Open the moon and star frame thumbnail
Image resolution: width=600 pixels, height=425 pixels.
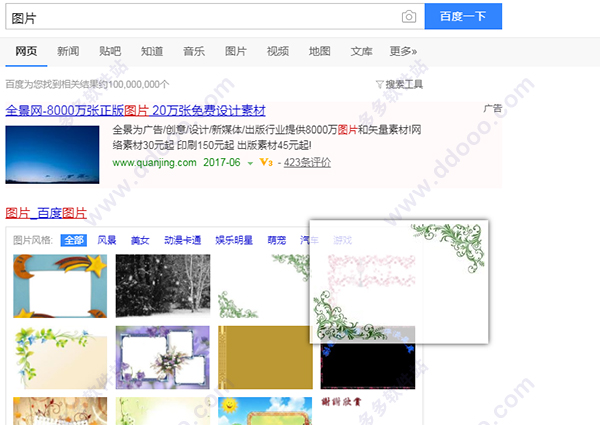tap(60, 286)
